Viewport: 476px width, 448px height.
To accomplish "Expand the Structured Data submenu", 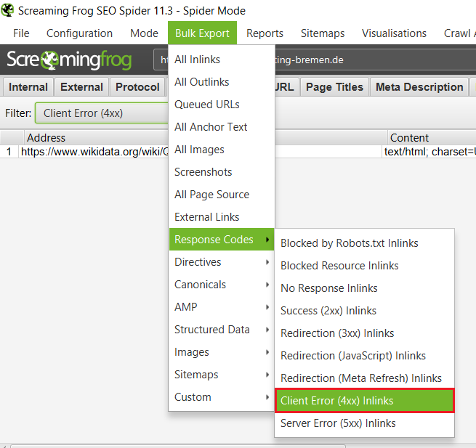I will (x=222, y=330).
